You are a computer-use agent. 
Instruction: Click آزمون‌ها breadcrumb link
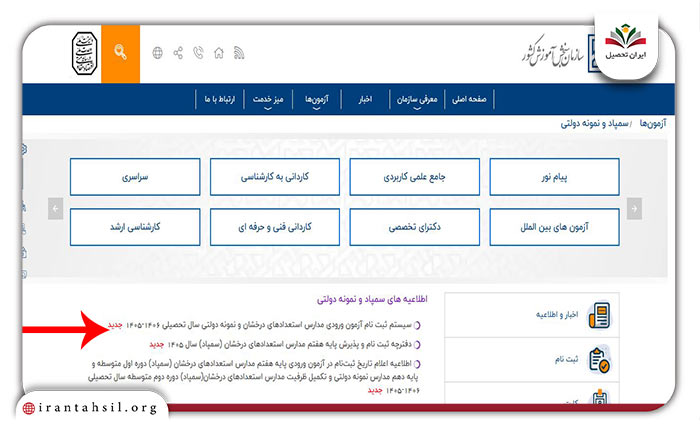tap(652, 123)
